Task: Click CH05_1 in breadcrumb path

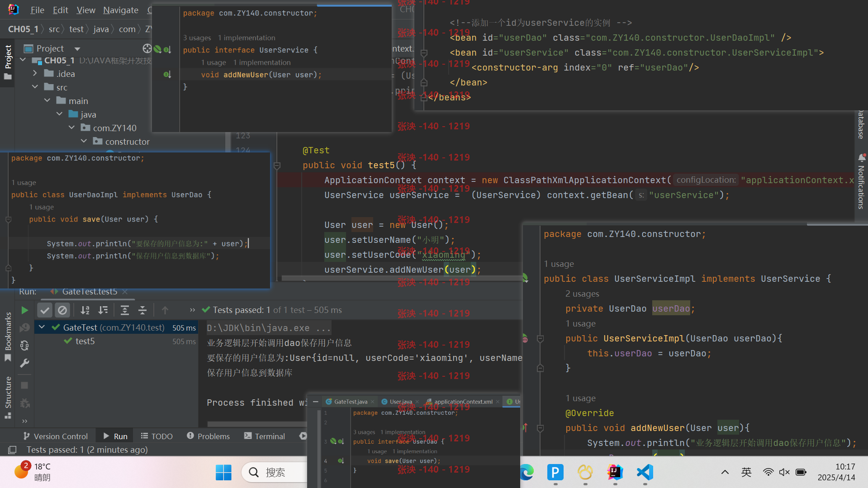Action: [23, 29]
